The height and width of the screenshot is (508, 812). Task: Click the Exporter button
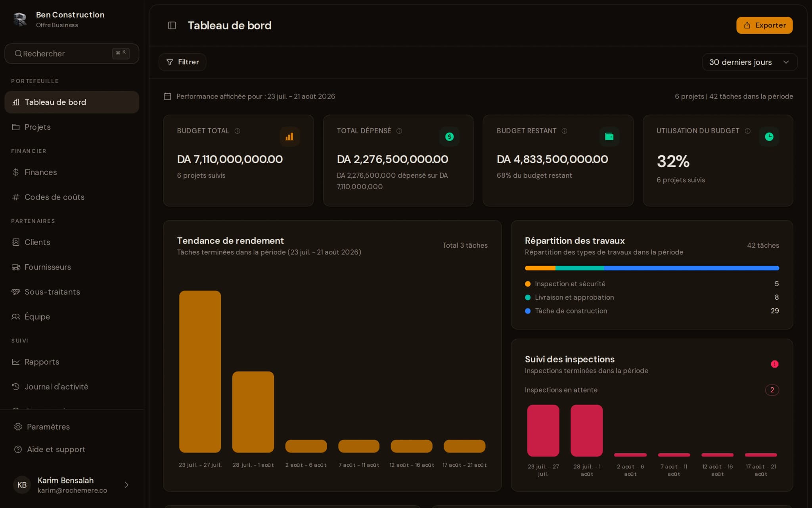tap(764, 25)
